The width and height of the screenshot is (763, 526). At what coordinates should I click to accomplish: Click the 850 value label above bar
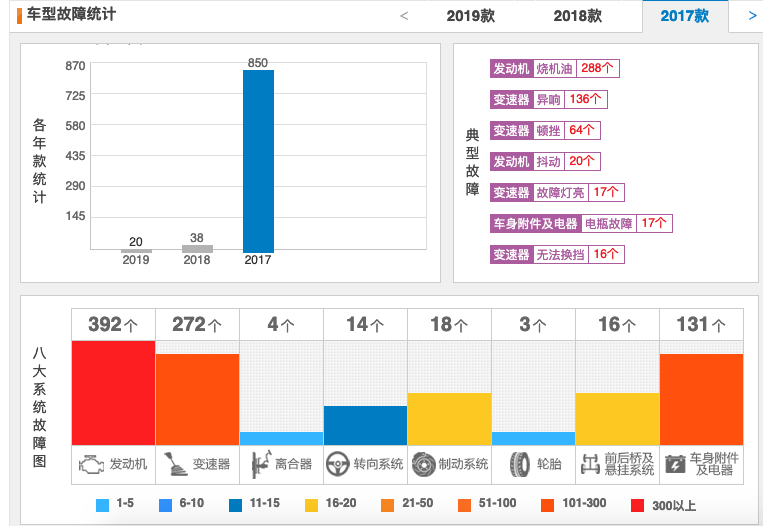tap(258, 63)
